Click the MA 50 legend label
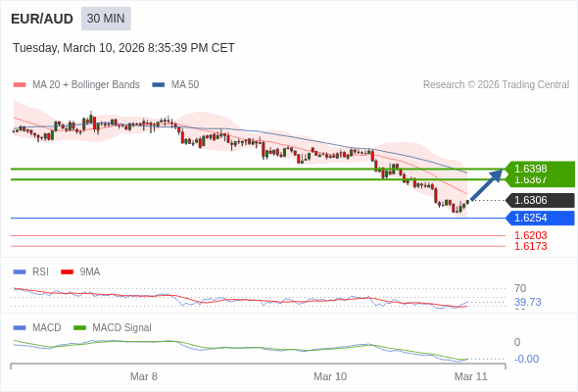 185,85
